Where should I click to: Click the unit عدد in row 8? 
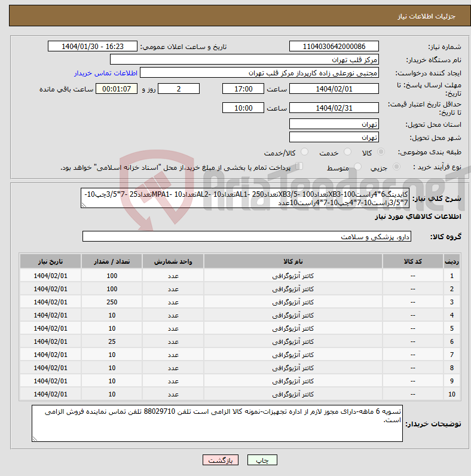pyautogui.click(x=173, y=368)
